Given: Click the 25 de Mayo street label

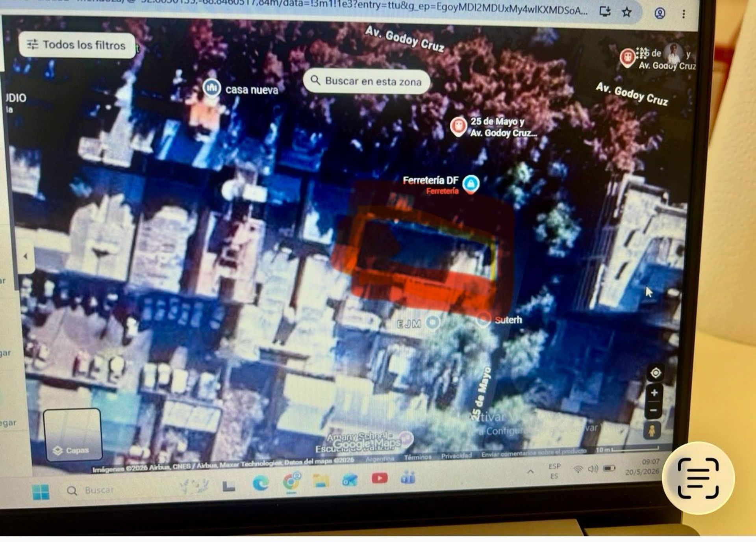Looking at the screenshot, I should pos(482,393).
